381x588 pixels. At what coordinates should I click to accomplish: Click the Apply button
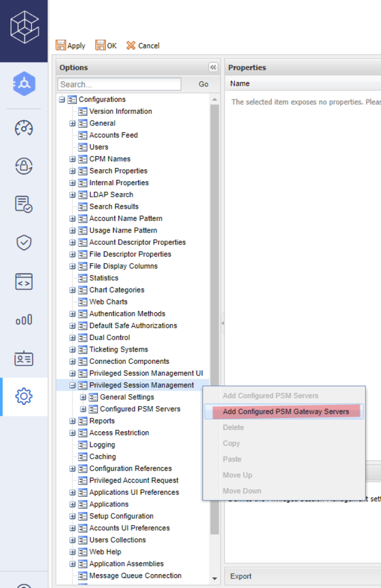point(70,46)
